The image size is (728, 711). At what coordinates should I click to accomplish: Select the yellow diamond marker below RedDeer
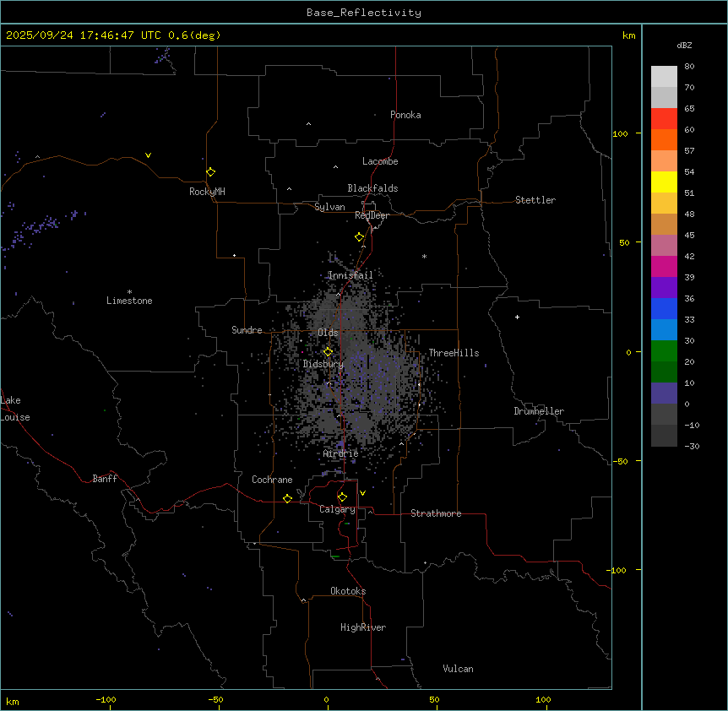[360, 237]
